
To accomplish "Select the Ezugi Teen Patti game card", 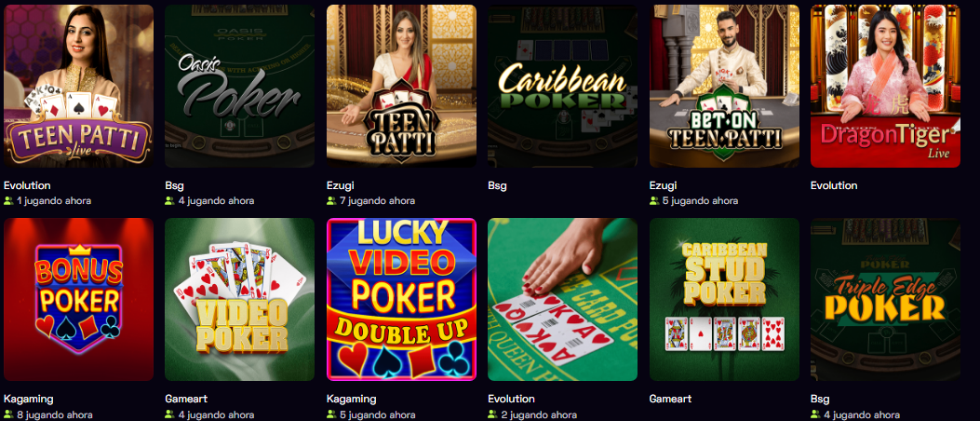I will click(401, 87).
